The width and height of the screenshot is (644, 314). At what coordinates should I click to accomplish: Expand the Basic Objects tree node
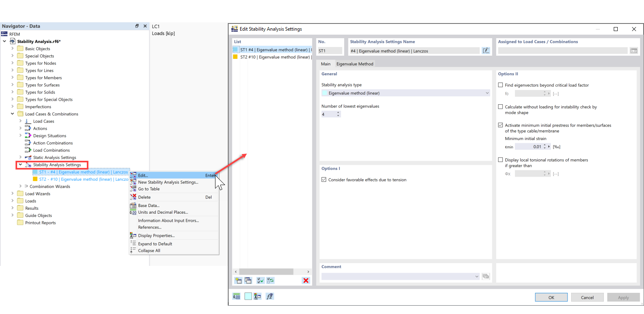12,49
